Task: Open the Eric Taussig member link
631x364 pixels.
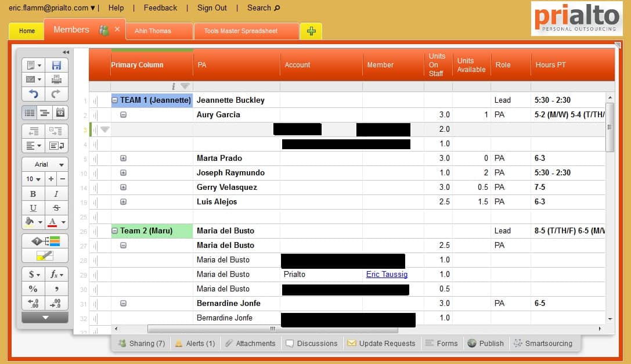Action: 387,274
